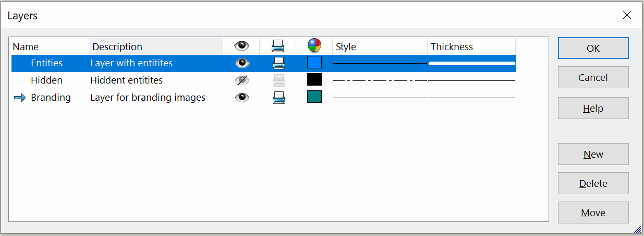
Task: Enable printing for the Hidden layer
Action: 278,80
